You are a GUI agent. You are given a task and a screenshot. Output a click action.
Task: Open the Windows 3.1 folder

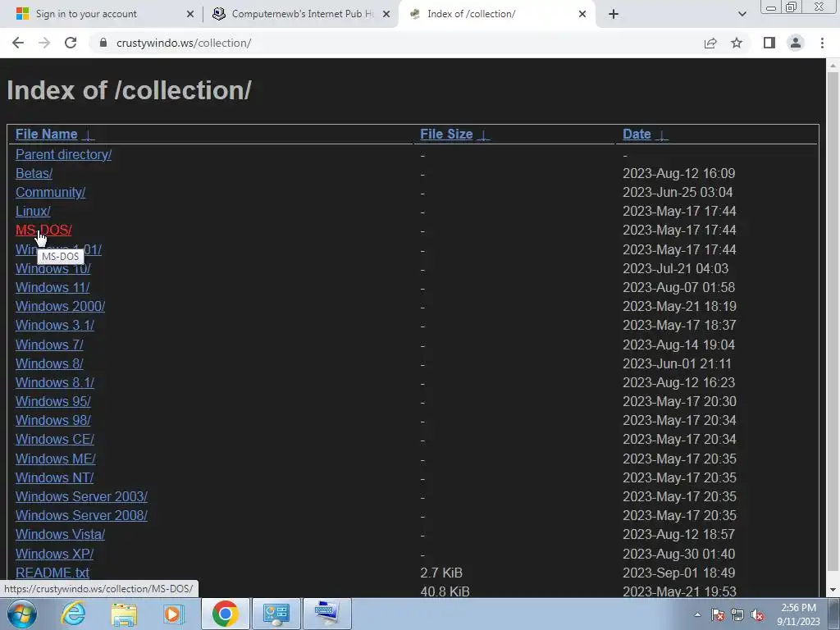(x=55, y=325)
